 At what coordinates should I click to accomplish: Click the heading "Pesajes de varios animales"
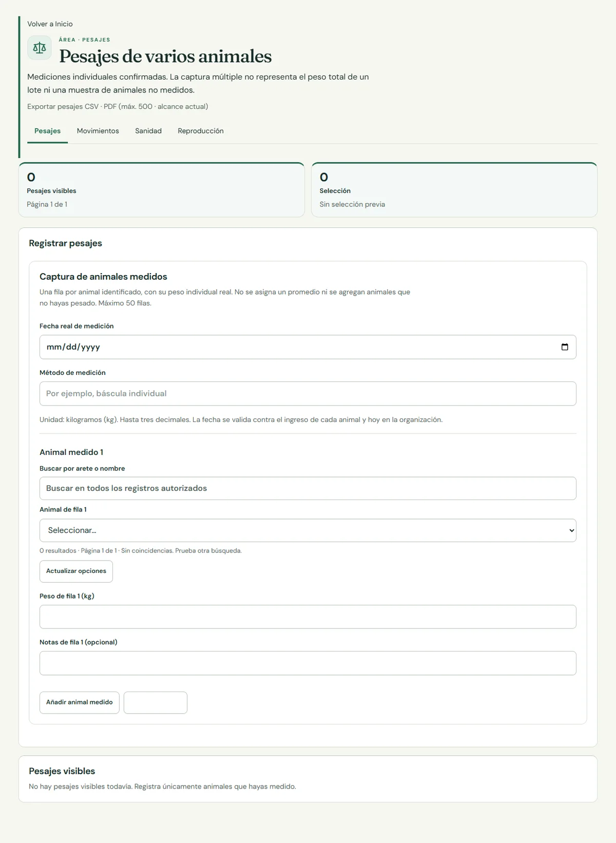pos(165,56)
